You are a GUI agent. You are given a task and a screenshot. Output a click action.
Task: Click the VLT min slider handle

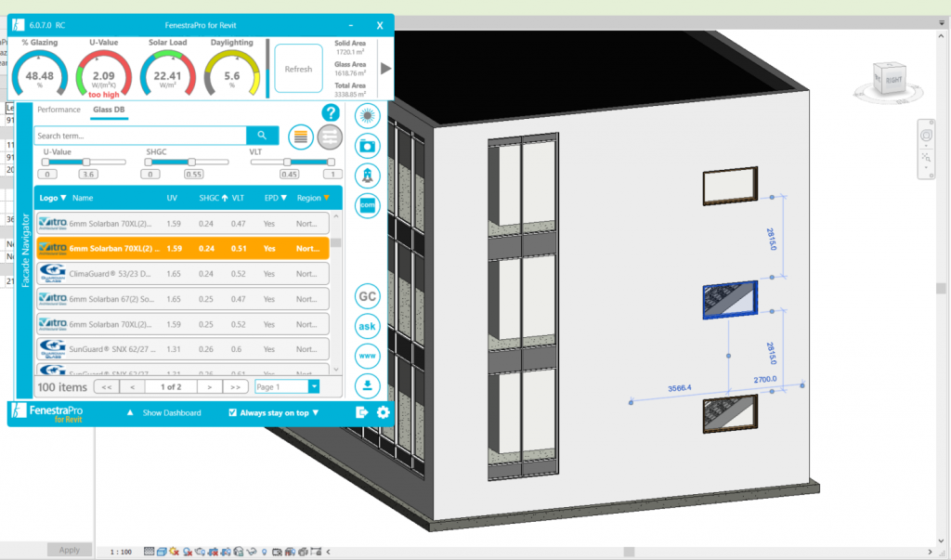point(288,162)
